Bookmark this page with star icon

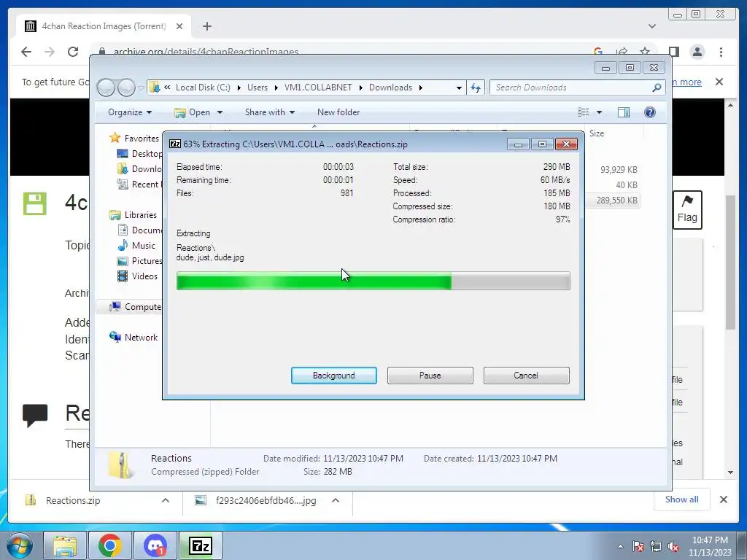pyautogui.click(x=645, y=52)
